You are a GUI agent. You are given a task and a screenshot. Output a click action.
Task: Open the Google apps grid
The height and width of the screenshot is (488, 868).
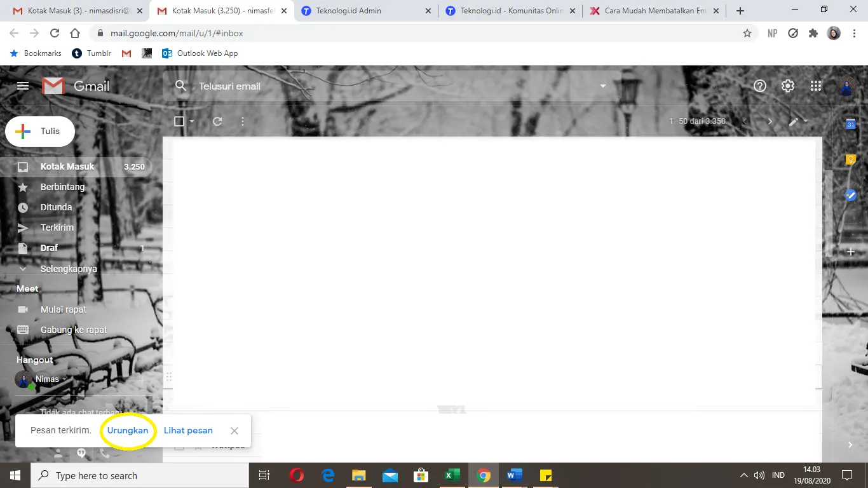tap(817, 86)
